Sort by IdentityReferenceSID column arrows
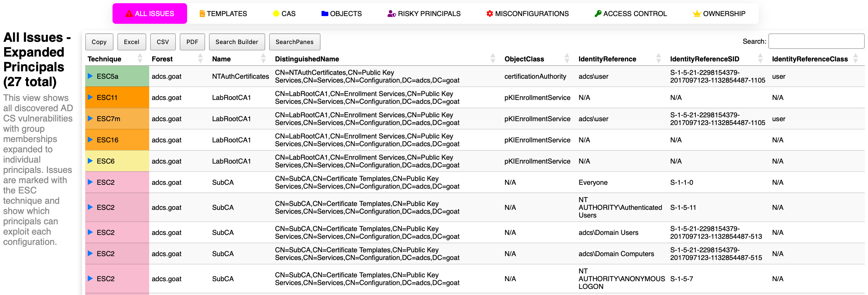868x295 pixels. click(760, 59)
